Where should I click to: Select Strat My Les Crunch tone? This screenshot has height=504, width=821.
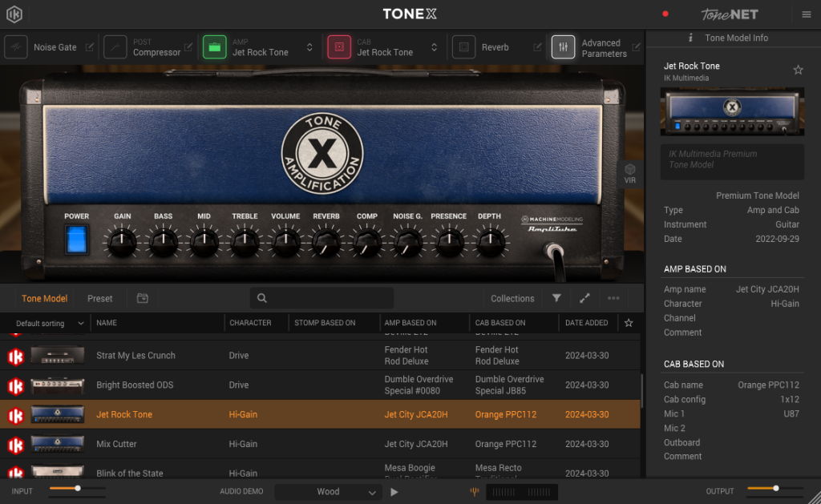(320, 356)
